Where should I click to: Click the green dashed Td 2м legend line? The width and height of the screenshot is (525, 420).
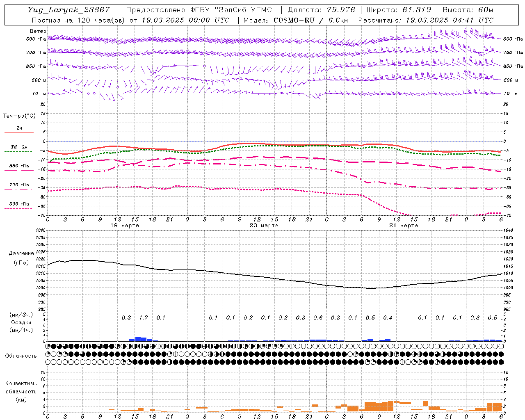[19, 151]
